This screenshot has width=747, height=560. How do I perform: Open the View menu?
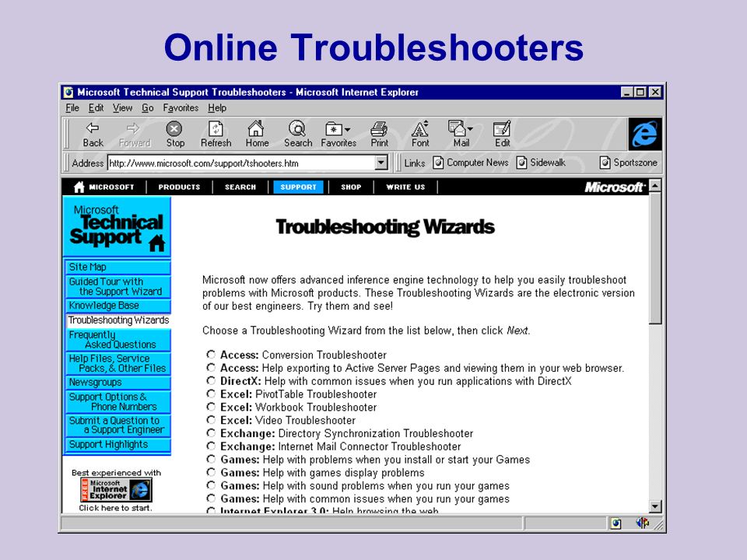pos(122,108)
